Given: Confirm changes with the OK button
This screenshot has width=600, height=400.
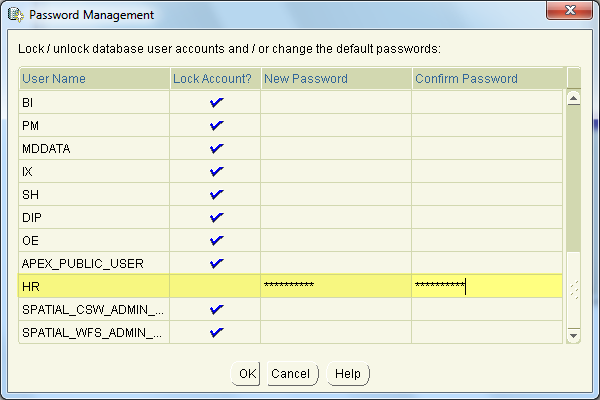Looking at the screenshot, I should coord(246,374).
